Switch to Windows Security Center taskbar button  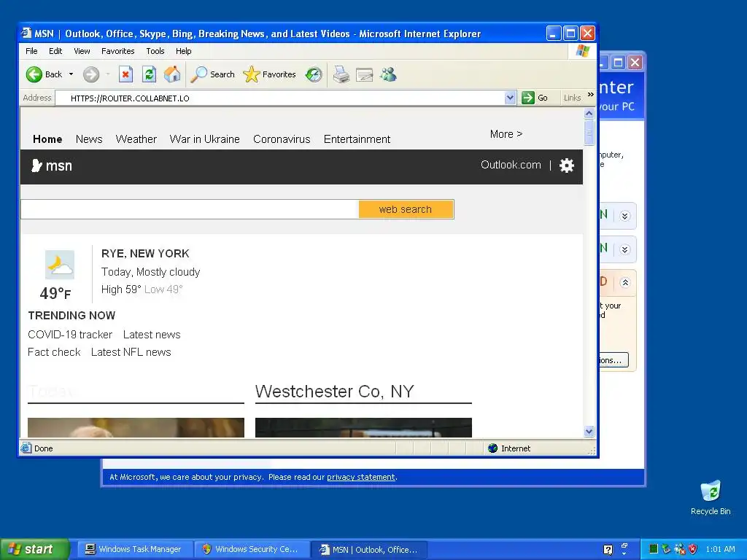tap(252, 550)
